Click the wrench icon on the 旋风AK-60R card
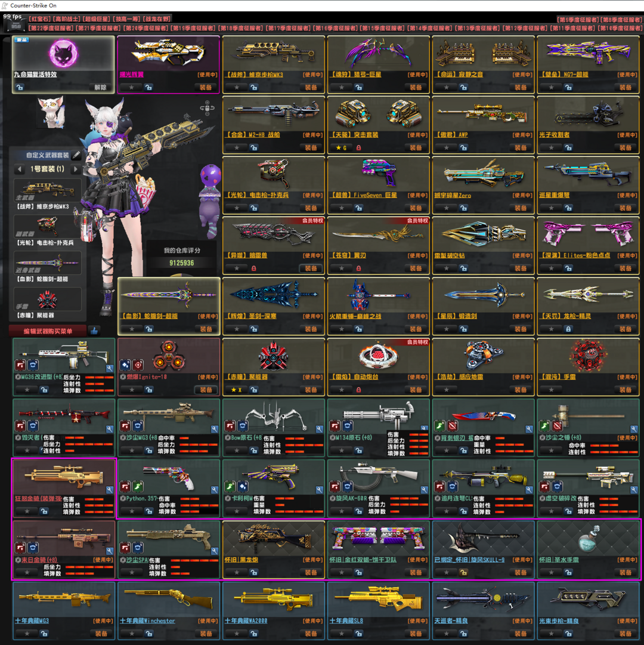Viewport: 644px width, 645px height. click(424, 490)
